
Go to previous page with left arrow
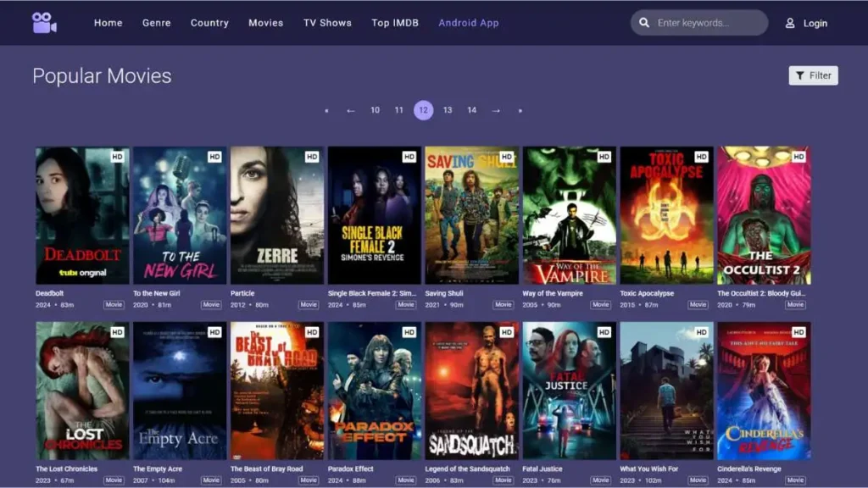coord(350,111)
